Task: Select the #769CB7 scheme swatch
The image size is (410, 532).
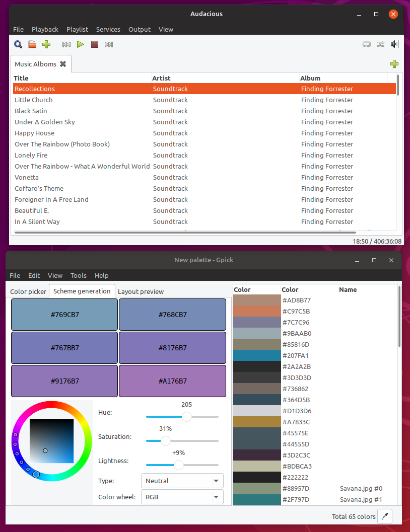Action: [x=64, y=315]
